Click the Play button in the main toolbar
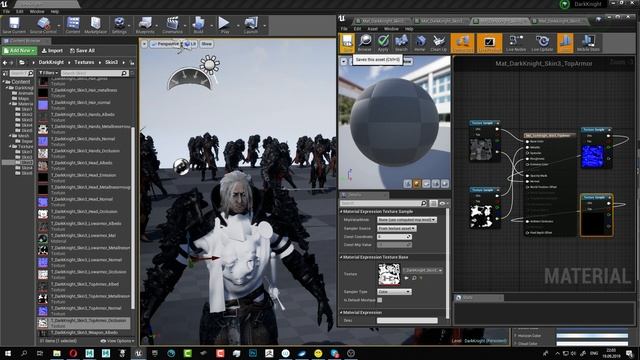The height and width of the screenshot is (360, 640). pyautogui.click(x=224, y=25)
